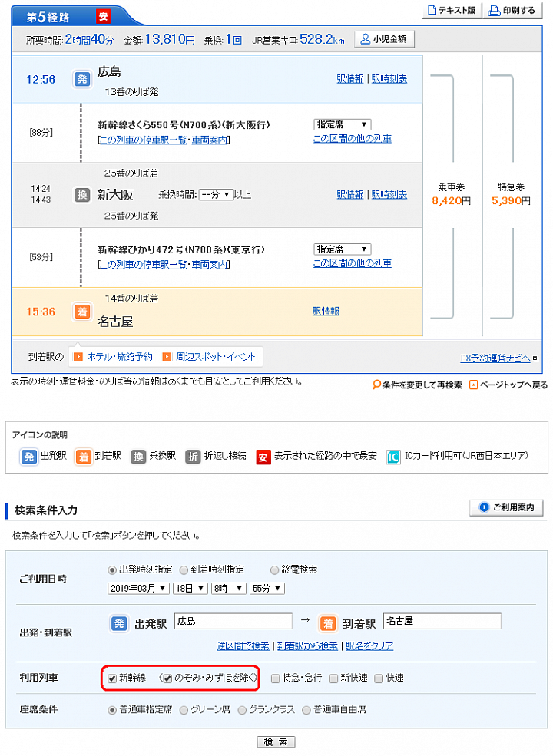
Task: Click the orange 着 icon beside 到着駅 label
Action: (328, 623)
